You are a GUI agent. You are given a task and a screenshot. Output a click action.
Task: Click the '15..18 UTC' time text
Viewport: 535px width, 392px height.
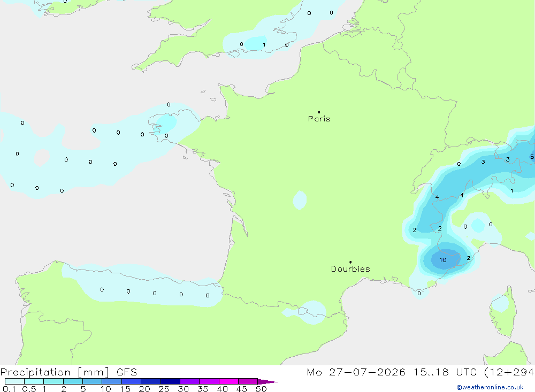click(x=445, y=372)
